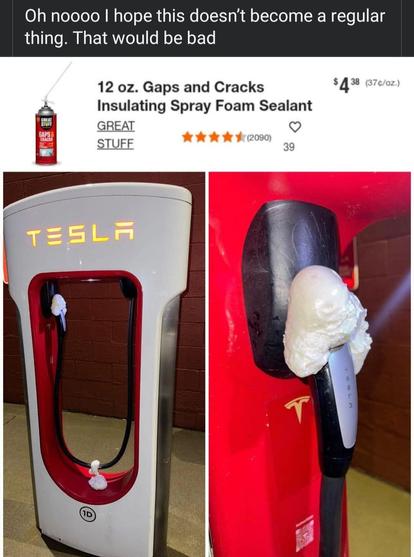Open the GREAT STUFF brand link

[x=116, y=135]
